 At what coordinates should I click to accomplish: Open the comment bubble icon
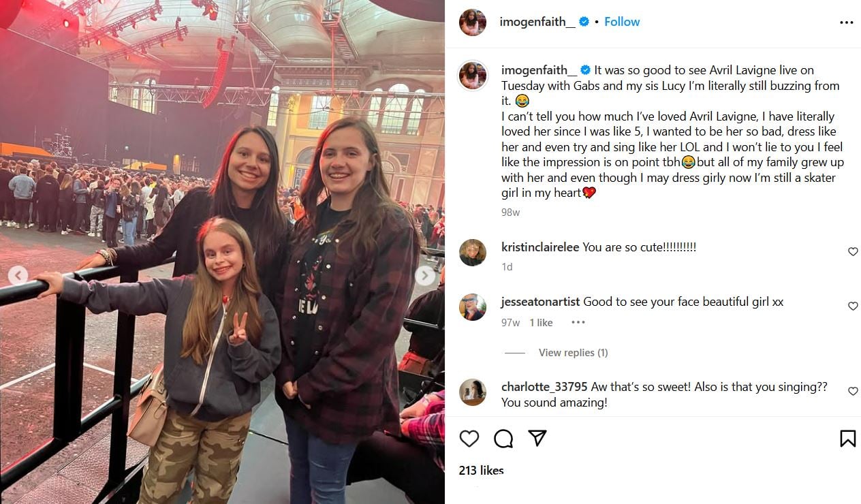tap(503, 439)
